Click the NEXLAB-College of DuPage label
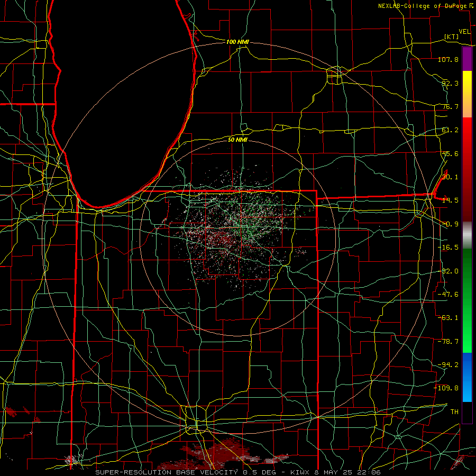476x476 pixels. click(x=423, y=6)
